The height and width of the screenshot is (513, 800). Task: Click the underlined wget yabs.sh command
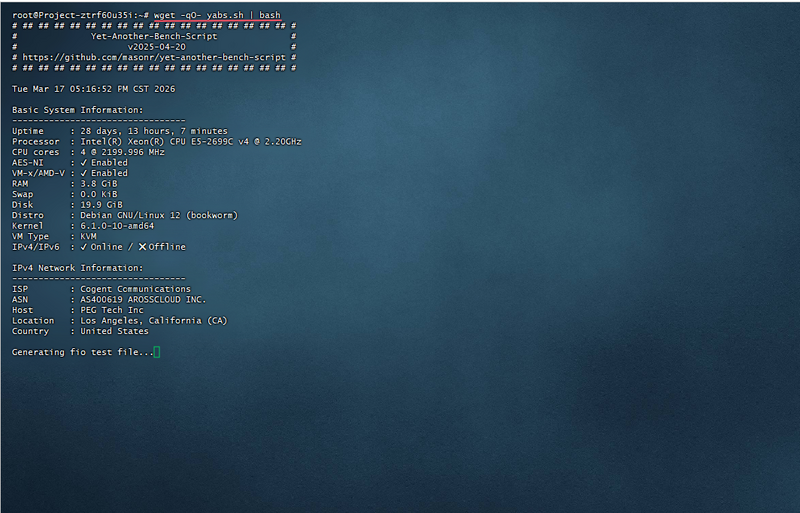(x=217, y=15)
